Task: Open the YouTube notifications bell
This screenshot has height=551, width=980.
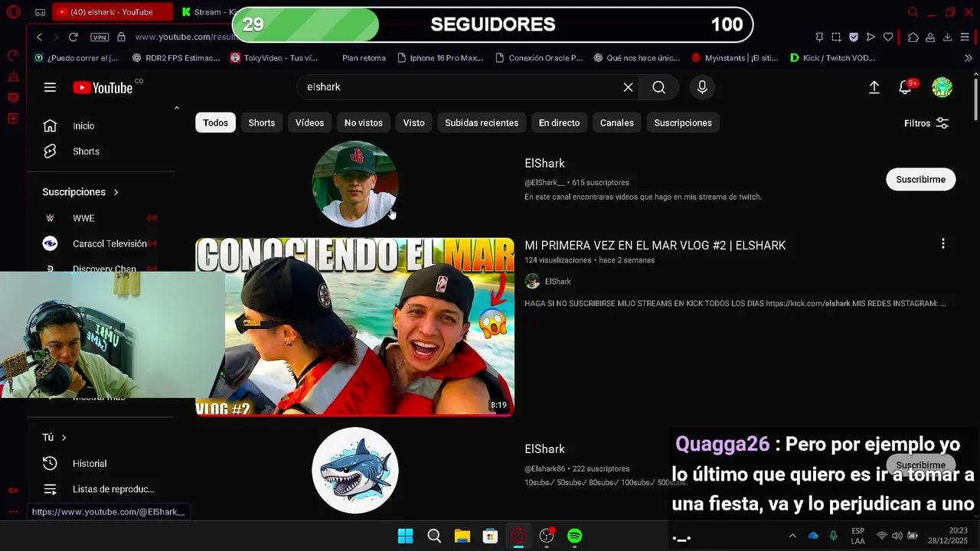Action: pyautogui.click(x=905, y=87)
